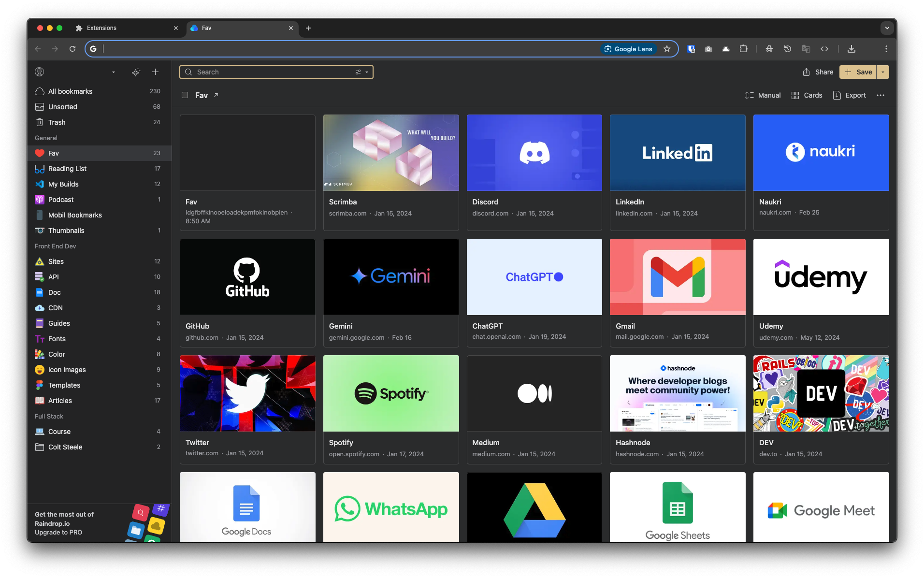Open the Fonts collection
924x578 pixels.
pos(99,339)
